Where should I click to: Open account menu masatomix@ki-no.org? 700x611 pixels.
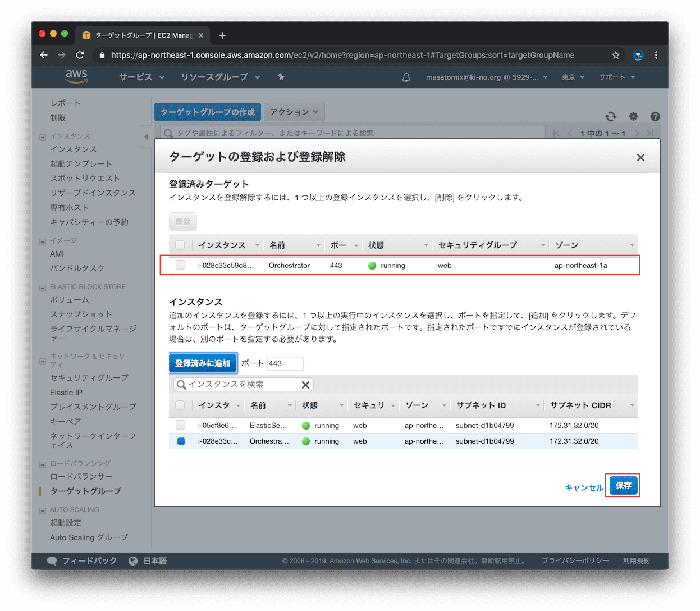(486, 77)
